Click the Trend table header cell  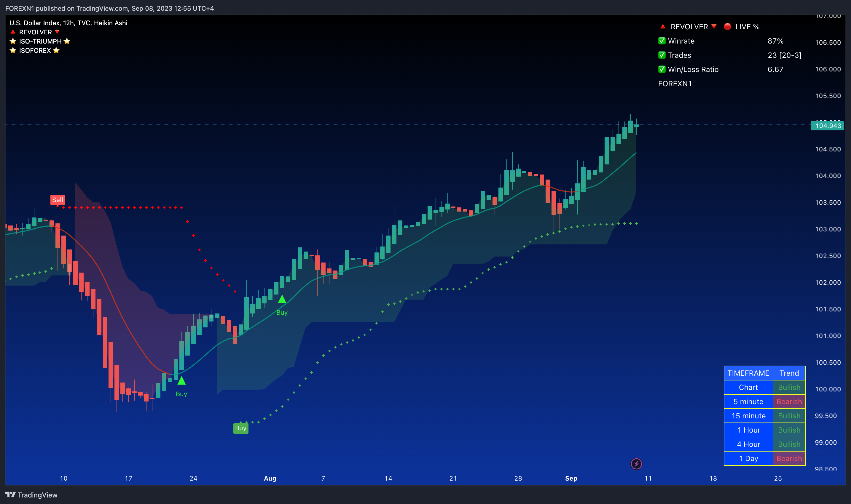coord(789,373)
